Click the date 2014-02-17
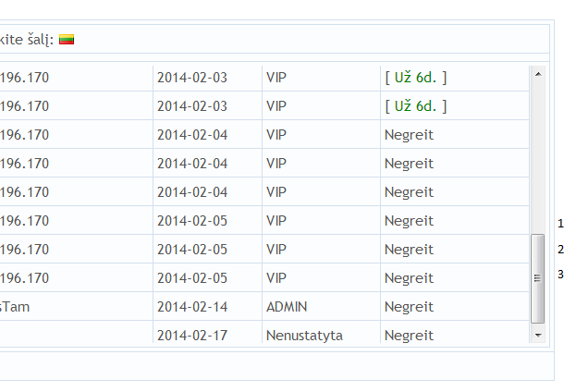Screen dimensions: 576x392 click(192, 336)
